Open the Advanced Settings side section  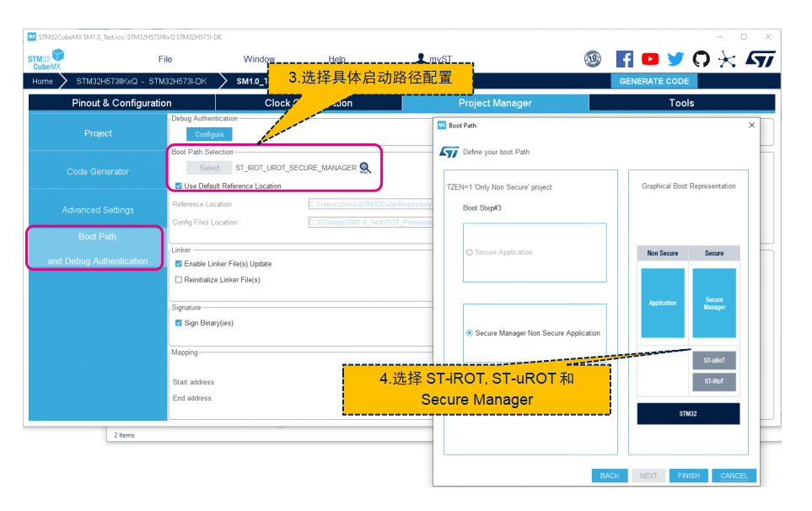[98, 210]
